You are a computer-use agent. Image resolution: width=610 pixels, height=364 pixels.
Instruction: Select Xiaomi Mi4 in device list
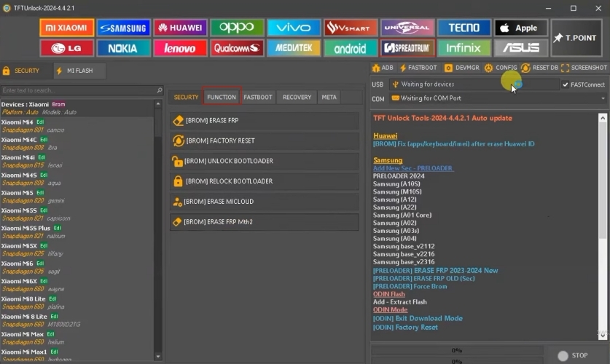point(77,126)
